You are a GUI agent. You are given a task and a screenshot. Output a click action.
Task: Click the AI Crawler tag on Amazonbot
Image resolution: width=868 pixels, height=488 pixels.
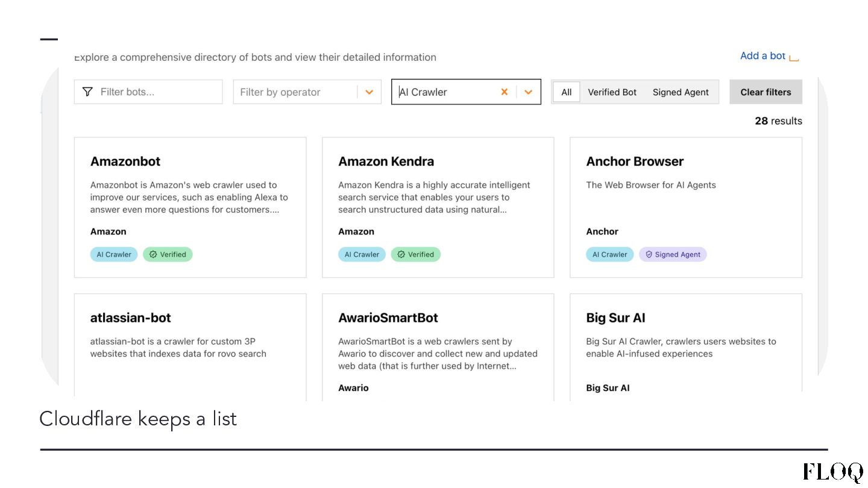pos(114,255)
